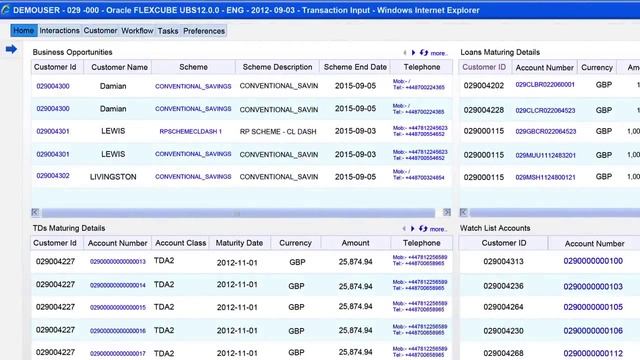Click Scheme Description column header

click(x=278, y=67)
